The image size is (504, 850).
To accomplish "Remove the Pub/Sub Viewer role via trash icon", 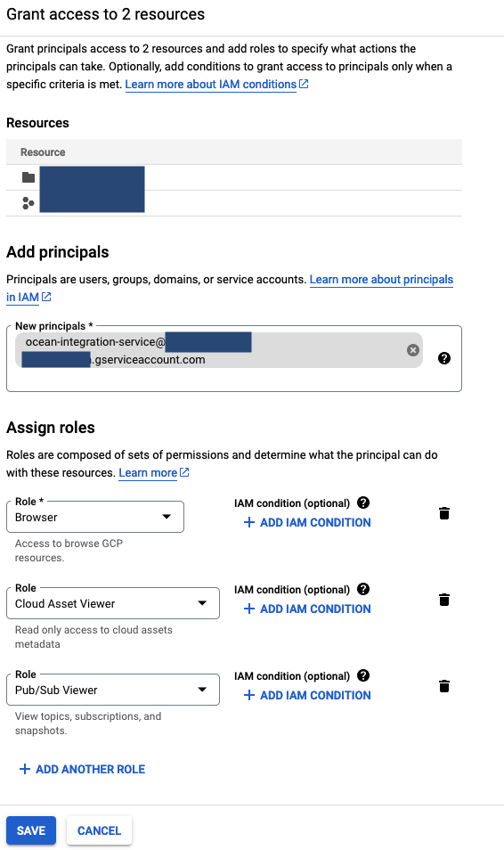I will pyautogui.click(x=443, y=686).
